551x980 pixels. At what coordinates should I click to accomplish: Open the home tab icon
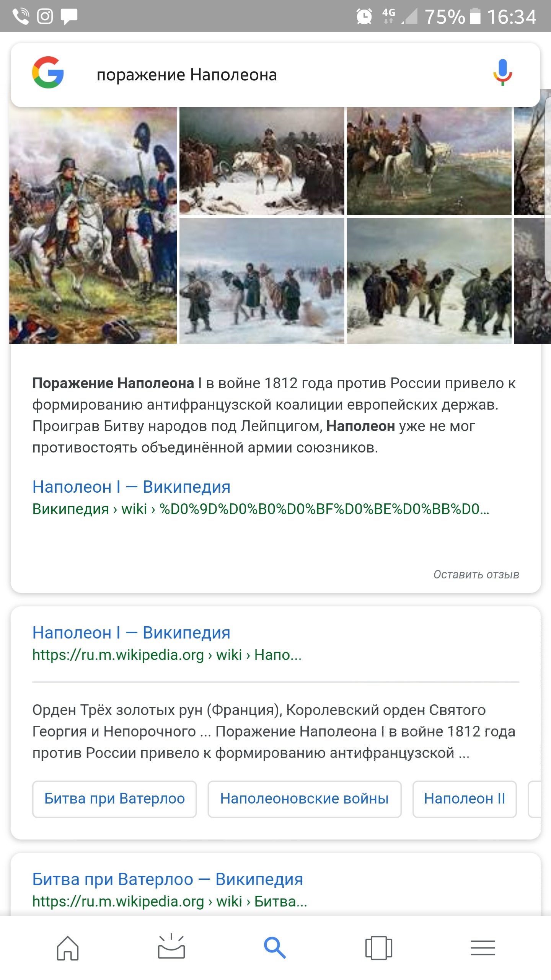(68, 948)
